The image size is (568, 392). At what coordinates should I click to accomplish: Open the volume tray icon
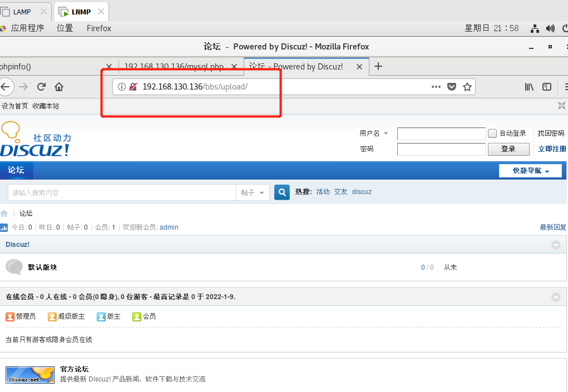coord(550,28)
